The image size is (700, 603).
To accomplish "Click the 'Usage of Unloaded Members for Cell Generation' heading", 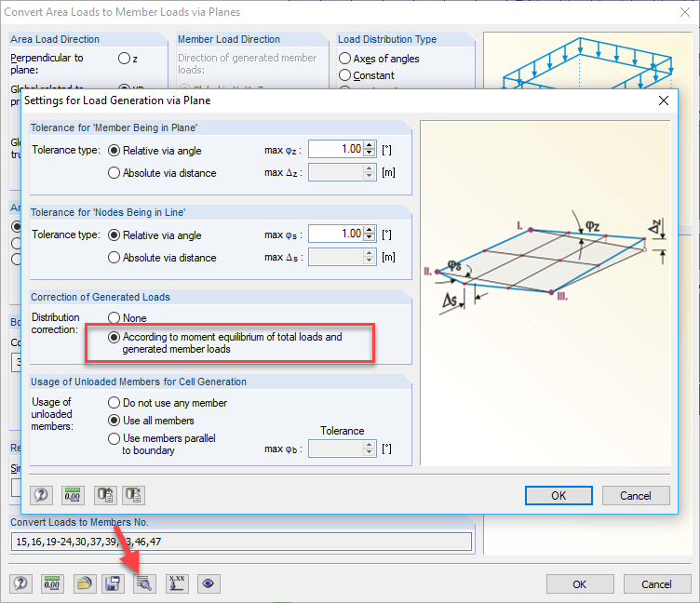I will click(139, 382).
